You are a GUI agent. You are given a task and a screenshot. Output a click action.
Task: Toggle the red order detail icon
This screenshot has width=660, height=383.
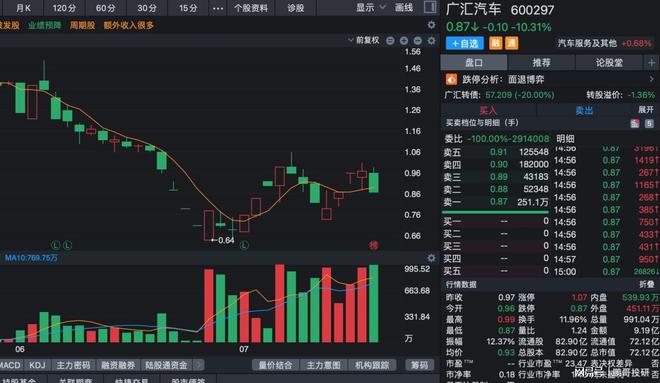(635, 123)
